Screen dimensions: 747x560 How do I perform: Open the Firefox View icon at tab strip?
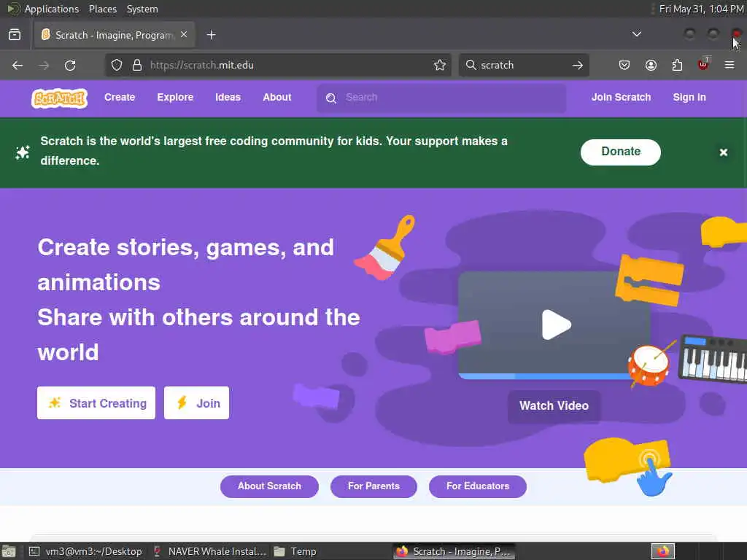click(x=15, y=35)
